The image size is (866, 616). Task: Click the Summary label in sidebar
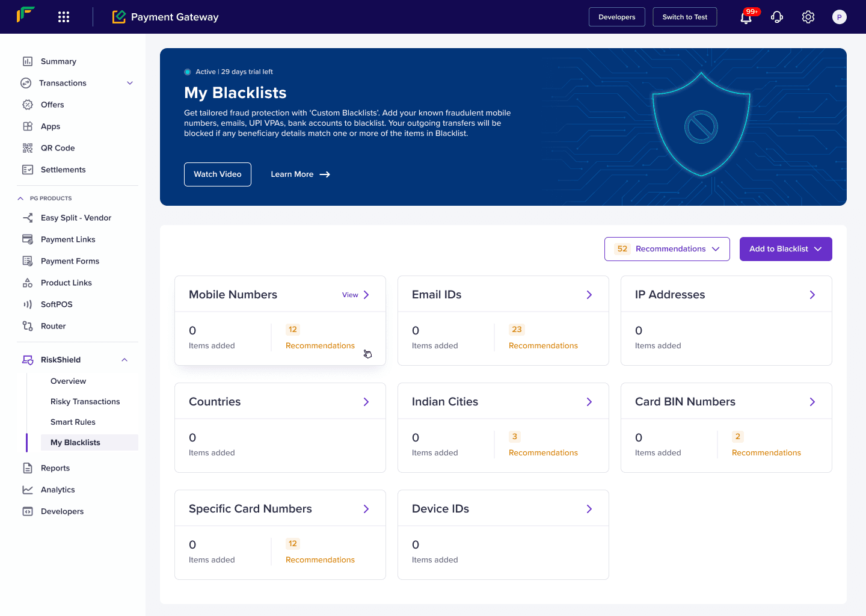(x=58, y=61)
